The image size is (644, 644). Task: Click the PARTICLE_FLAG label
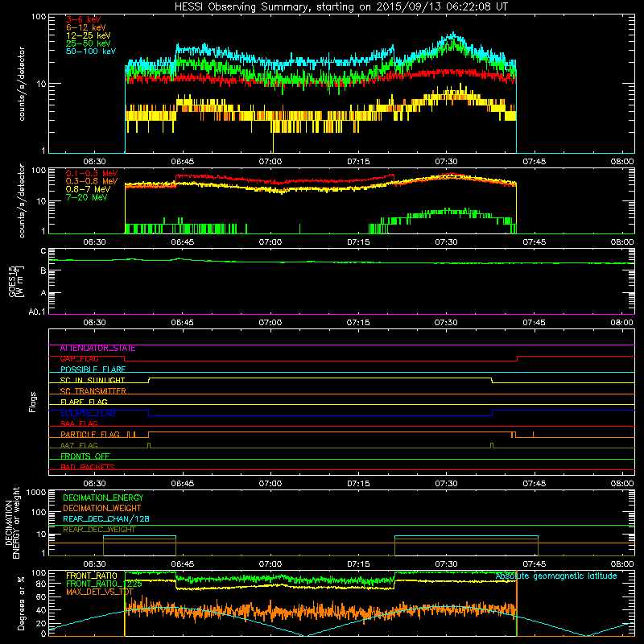click(x=90, y=435)
